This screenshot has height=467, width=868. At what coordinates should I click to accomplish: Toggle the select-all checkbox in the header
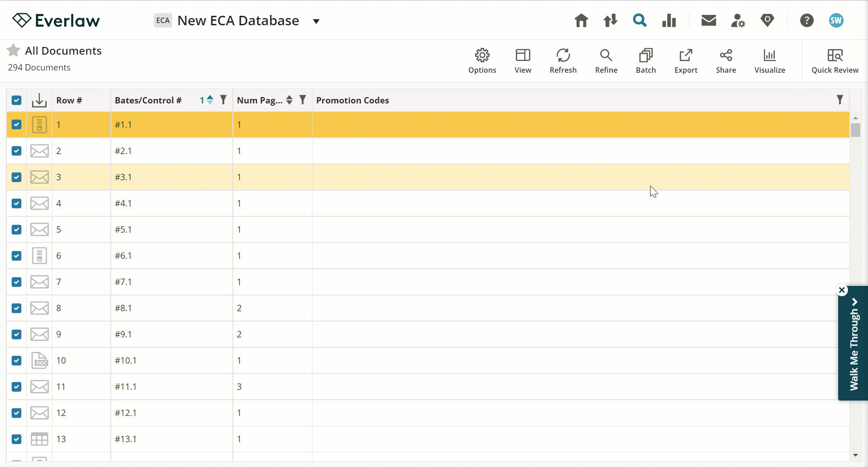(x=17, y=100)
